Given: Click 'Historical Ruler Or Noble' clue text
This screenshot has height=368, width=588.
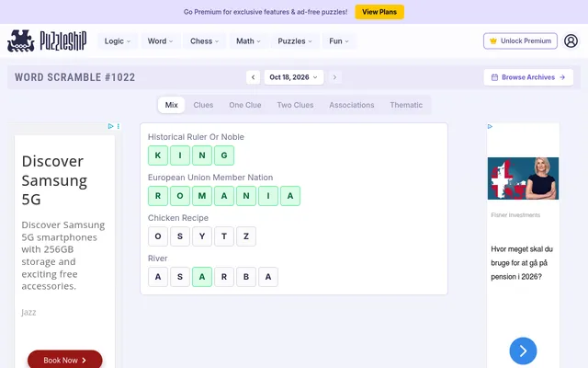Looking at the screenshot, I should point(196,137).
